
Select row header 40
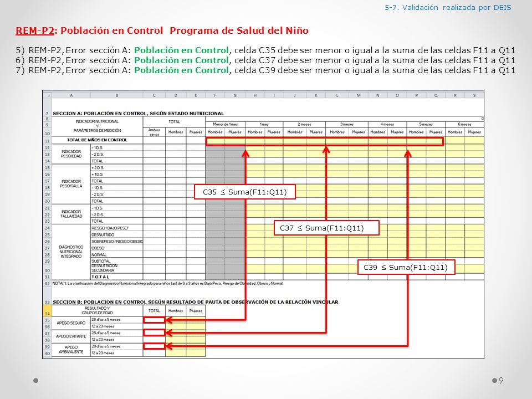47,353
